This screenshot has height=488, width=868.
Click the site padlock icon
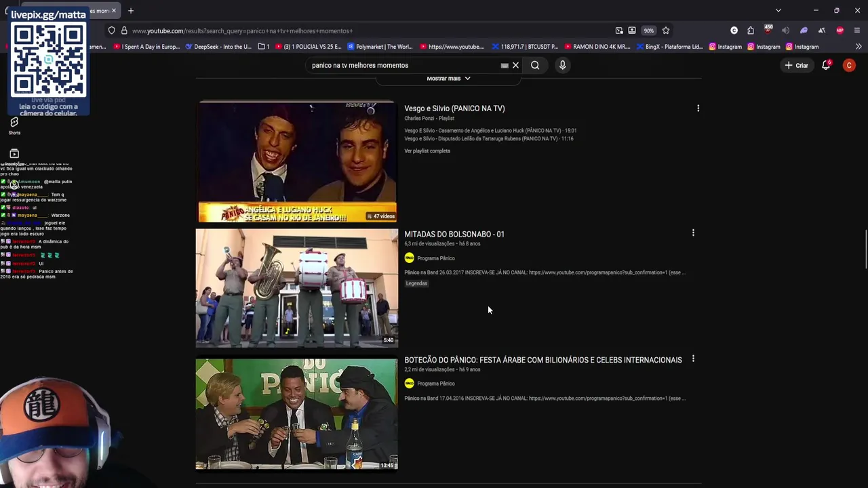[124, 30]
